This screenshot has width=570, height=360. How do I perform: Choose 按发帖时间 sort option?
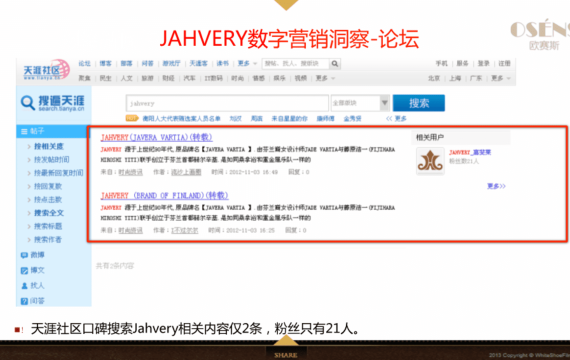click(x=51, y=160)
